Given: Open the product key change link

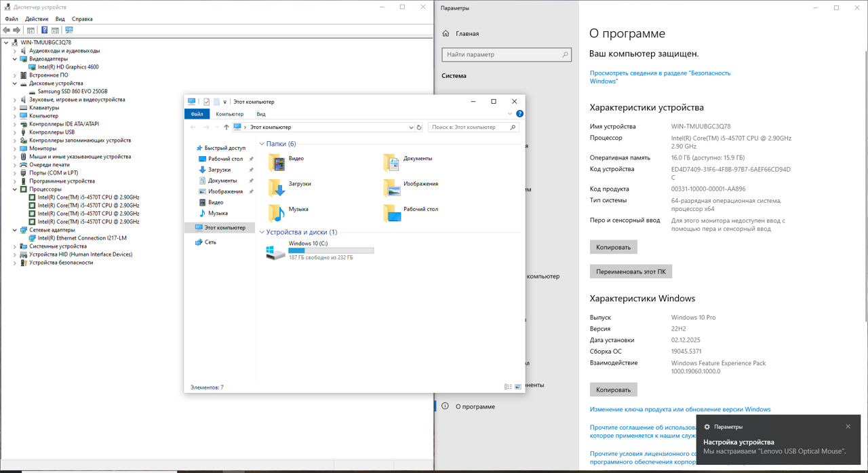Looking at the screenshot, I should pyautogui.click(x=680, y=409).
